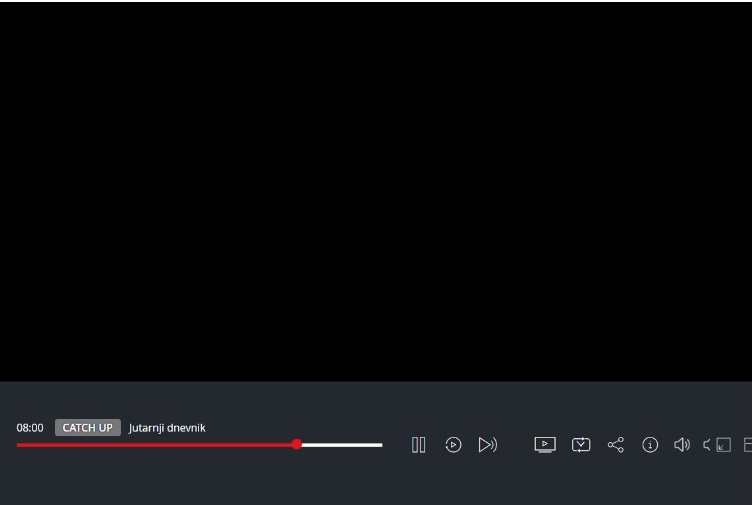
Task: Open the TV screen playback icon
Action: (x=545, y=445)
